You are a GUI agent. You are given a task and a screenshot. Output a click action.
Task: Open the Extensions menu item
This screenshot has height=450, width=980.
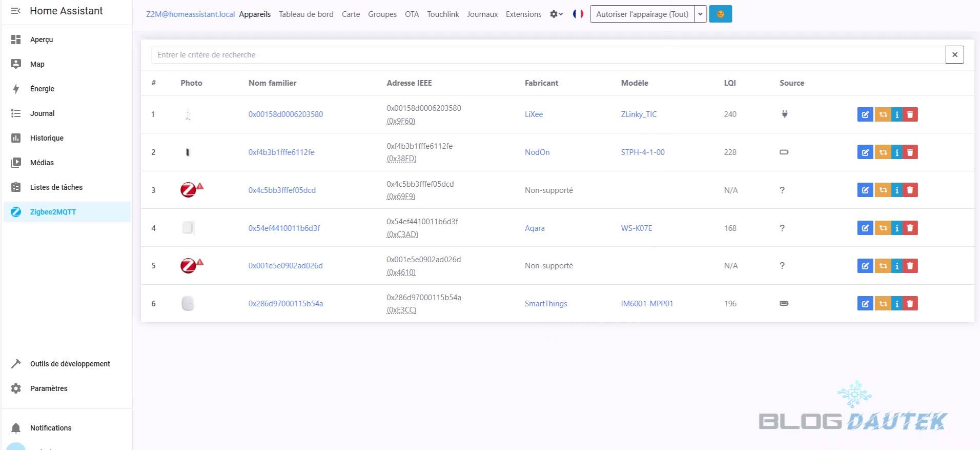[x=523, y=14]
